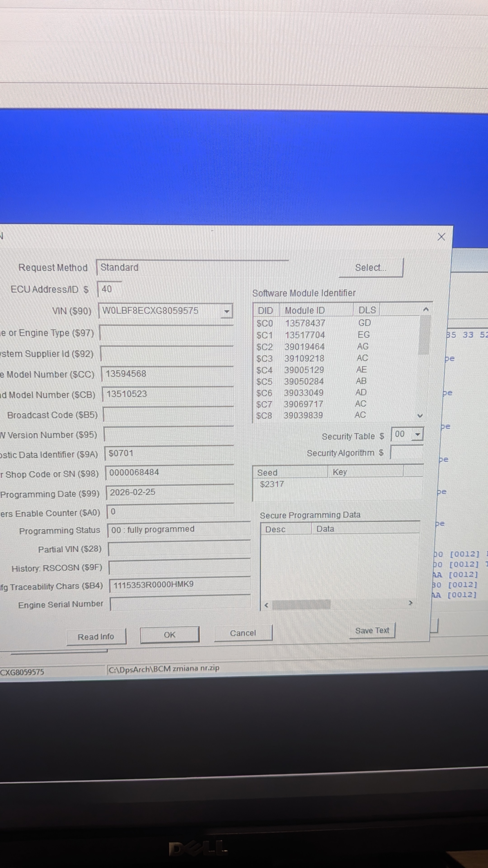The height and width of the screenshot is (868, 488).
Task: Click the Data column header
Action: click(365, 528)
